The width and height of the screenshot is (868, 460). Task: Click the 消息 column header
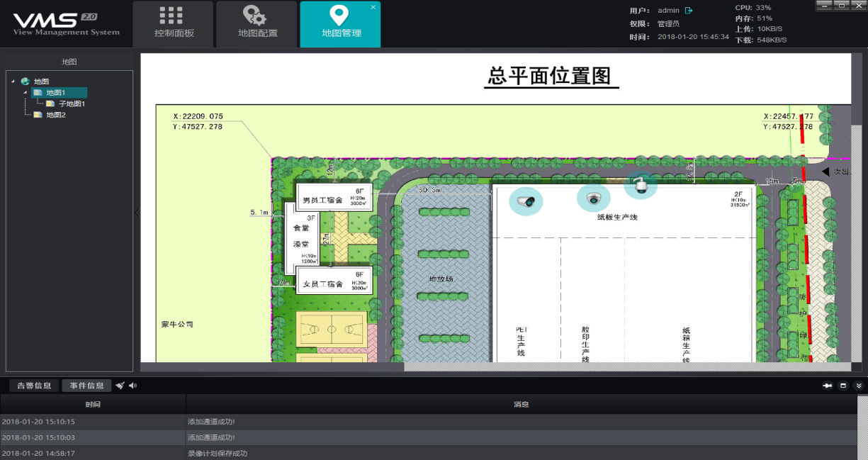(521, 405)
